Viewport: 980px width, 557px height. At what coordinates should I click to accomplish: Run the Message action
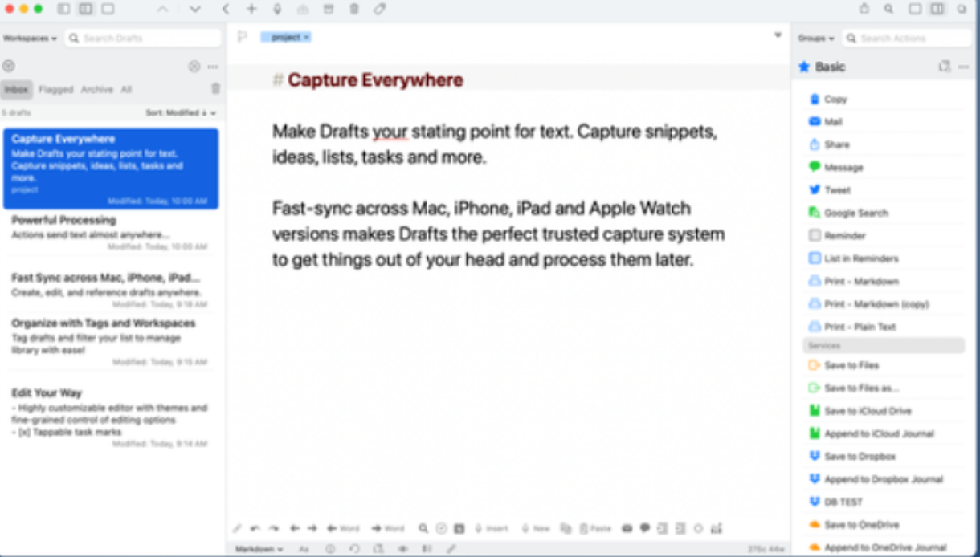[884, 167]
